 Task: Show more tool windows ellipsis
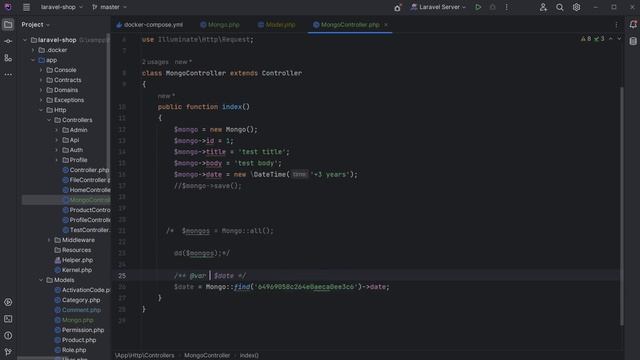[x=8, y=75]
